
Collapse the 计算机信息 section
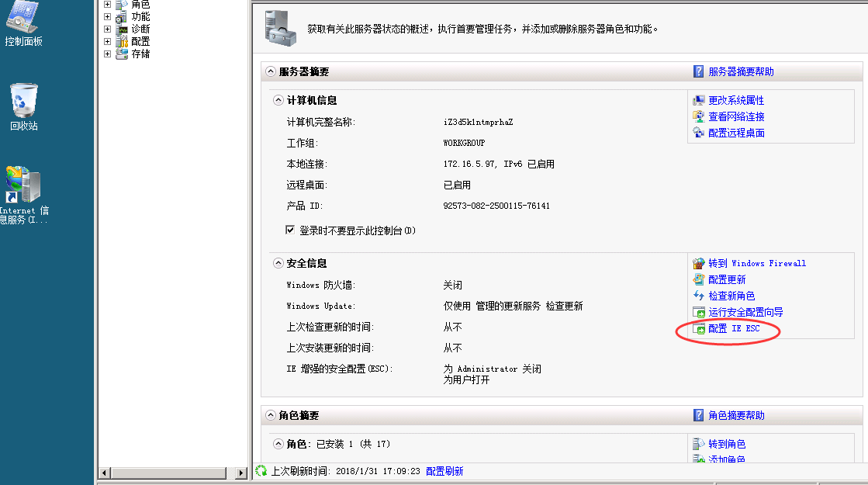277,100
